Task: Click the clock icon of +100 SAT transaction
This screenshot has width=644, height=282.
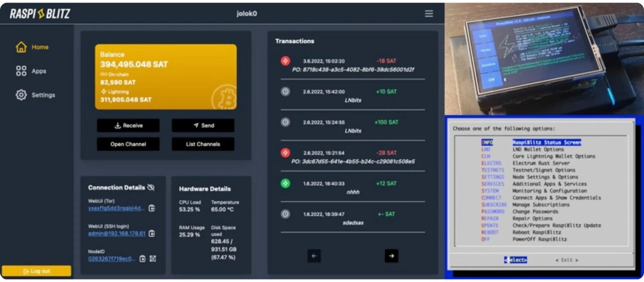Action: coord(285,122)
